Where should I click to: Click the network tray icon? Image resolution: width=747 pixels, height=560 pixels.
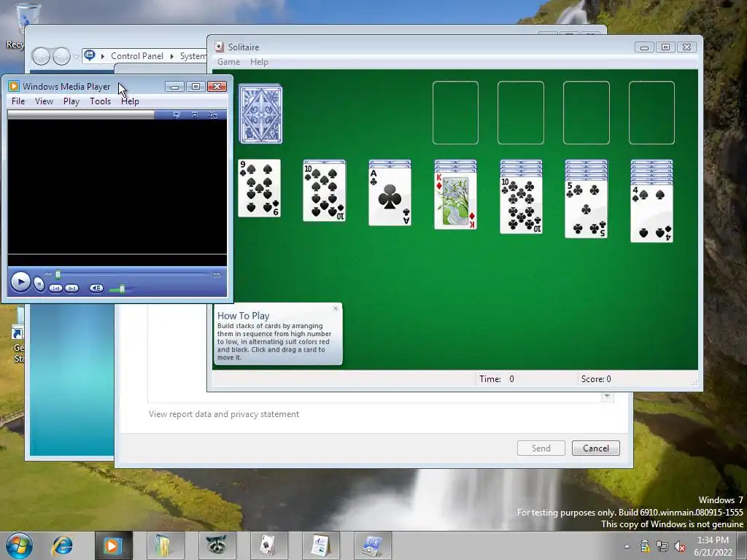click(662, 546)
